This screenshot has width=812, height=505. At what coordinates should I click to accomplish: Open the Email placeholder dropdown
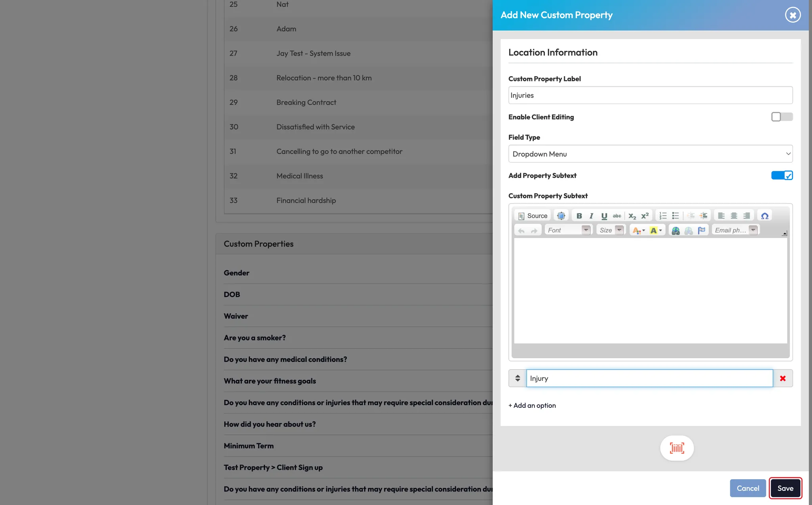point(735,230)
